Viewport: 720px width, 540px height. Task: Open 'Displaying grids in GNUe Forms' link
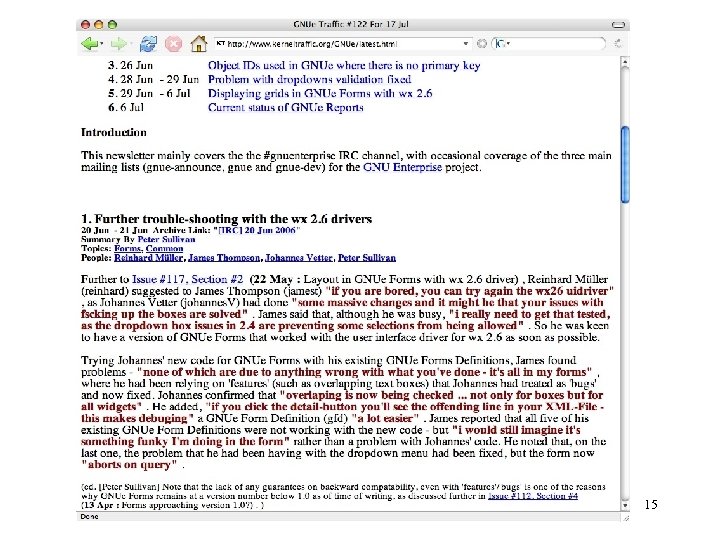[320, 93]
